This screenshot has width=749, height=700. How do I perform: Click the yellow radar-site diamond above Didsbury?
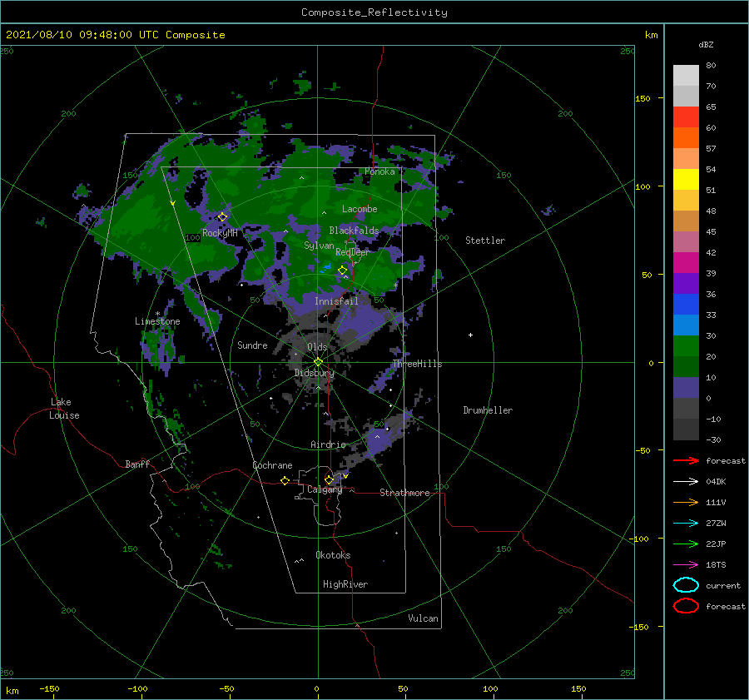(318, 362)
